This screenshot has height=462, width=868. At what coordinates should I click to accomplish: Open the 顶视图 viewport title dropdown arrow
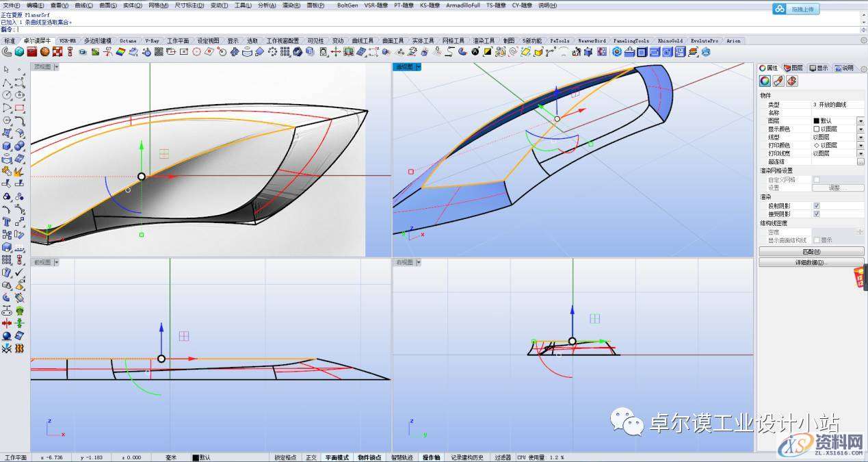pyautogui.click(x=56, y=67)
